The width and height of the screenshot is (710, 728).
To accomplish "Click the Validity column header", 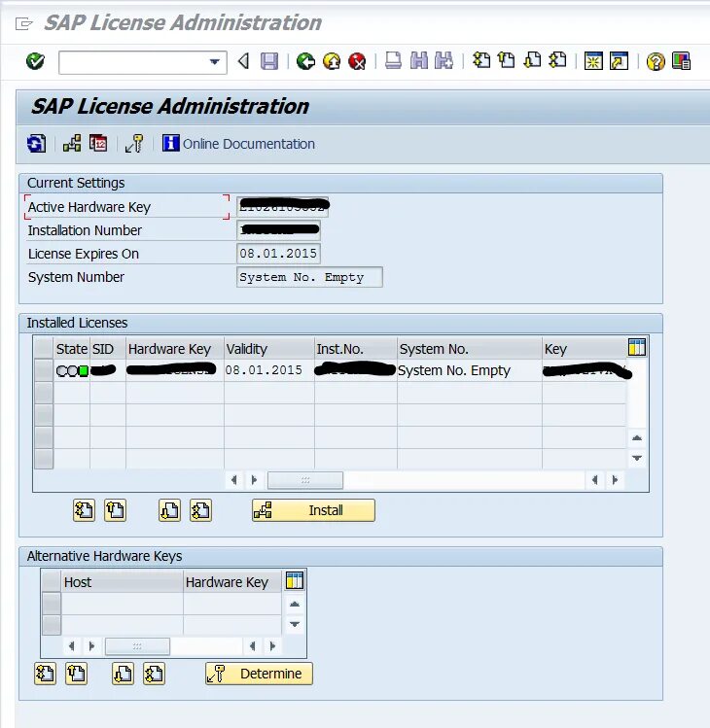I will pos(269,349).
